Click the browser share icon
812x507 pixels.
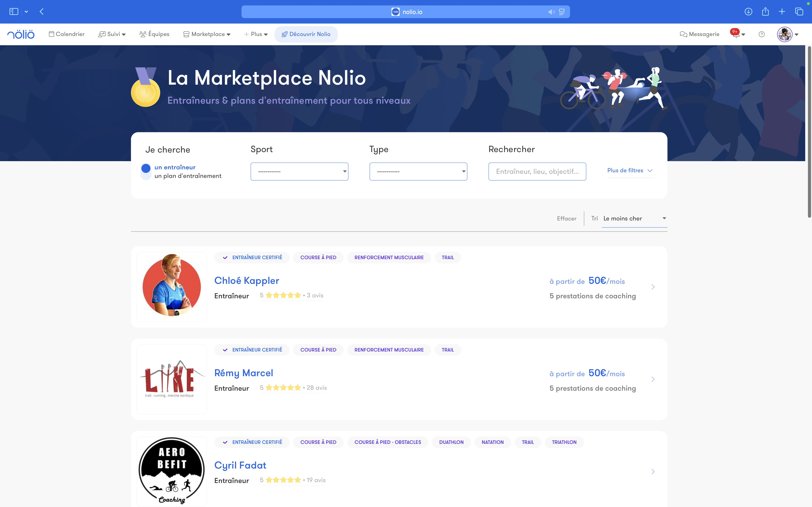pyautogui.click(x=765, y=12)
